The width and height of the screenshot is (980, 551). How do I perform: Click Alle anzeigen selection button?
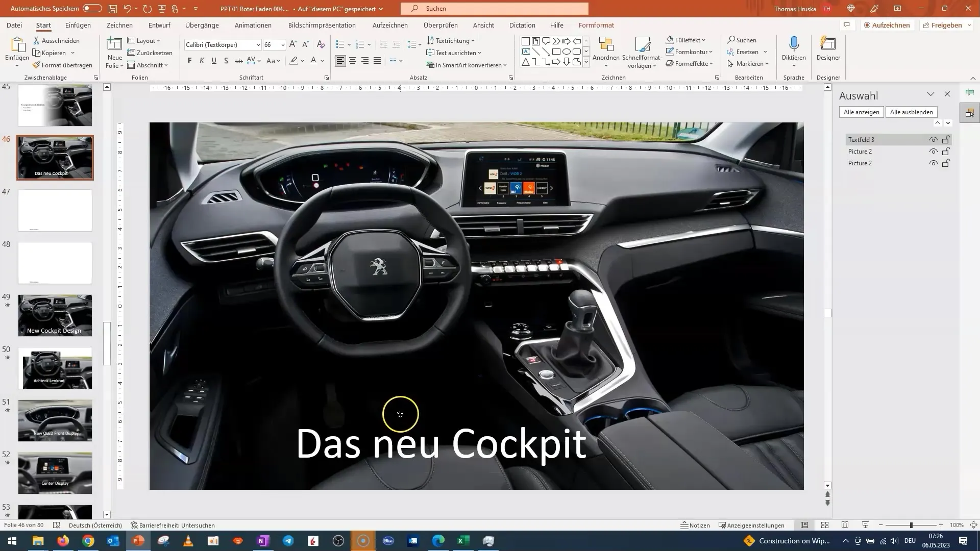(861, 112)
